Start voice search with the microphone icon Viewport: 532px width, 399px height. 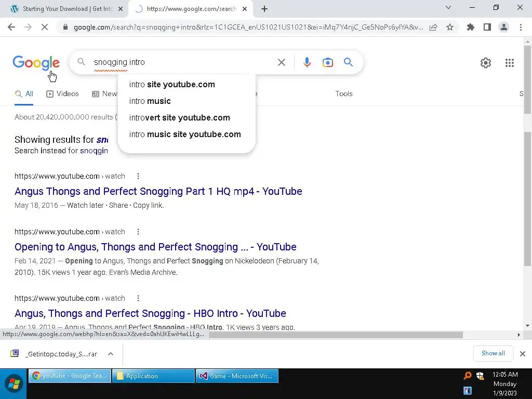[307, 62]
